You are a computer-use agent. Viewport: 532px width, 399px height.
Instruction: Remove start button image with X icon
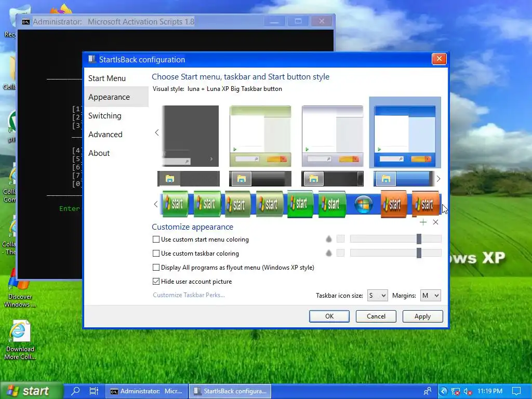(x=436, y=222)
